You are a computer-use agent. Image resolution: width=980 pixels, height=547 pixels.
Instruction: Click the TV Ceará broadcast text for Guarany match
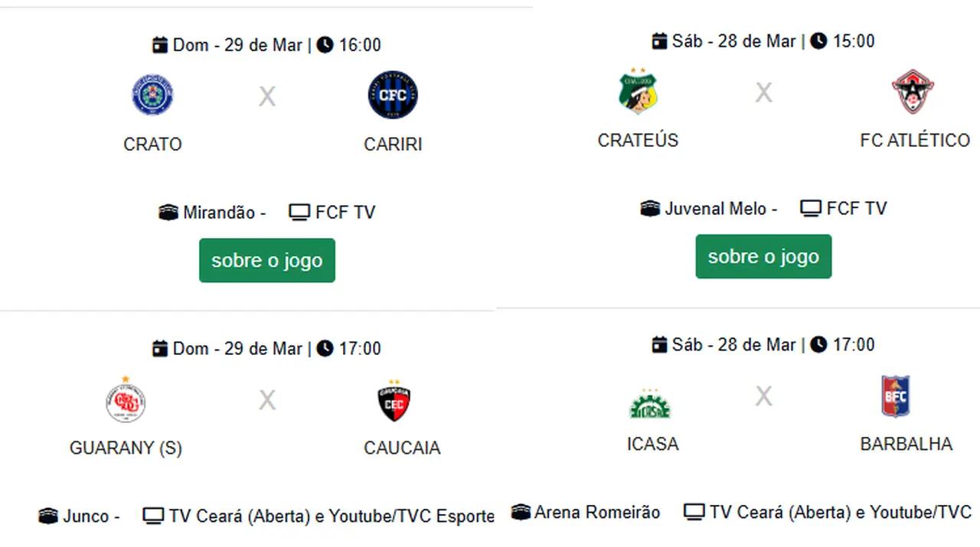[331, 516]
